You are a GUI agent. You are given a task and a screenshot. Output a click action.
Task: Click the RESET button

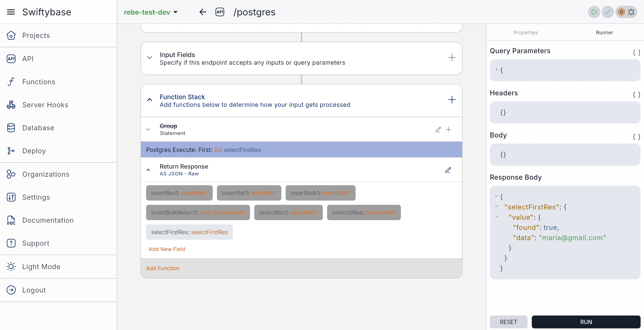point(509,322)
